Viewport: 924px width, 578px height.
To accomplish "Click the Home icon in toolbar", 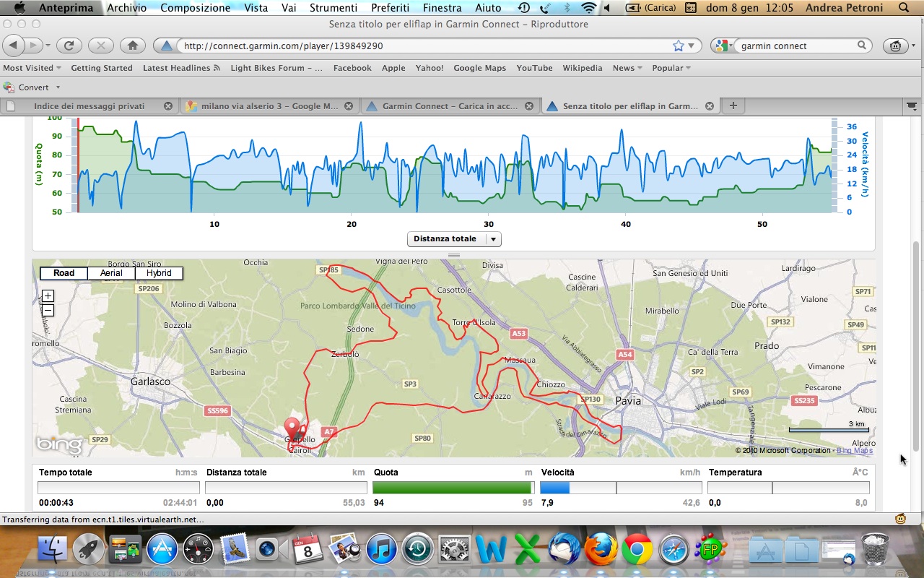I will [x=132, y=46].
